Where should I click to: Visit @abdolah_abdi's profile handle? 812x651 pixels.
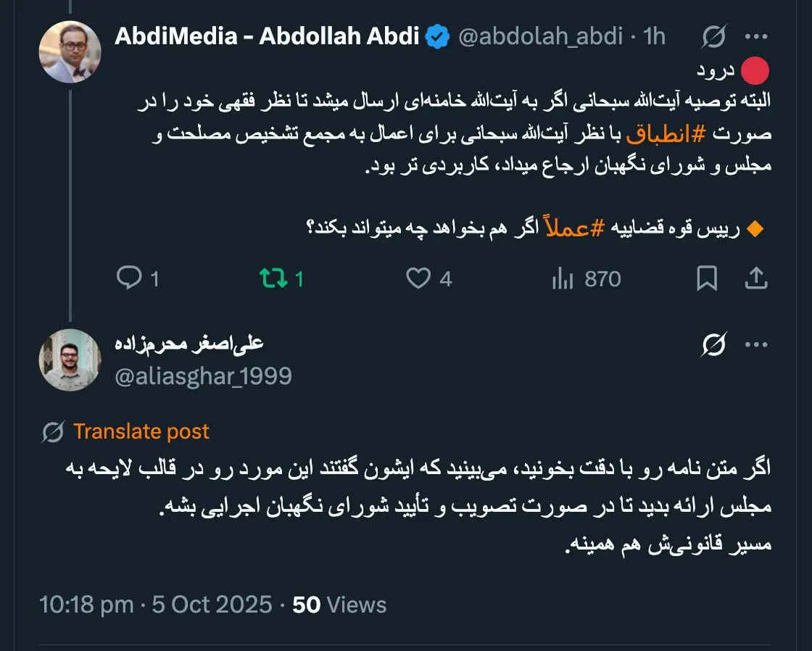click(x=540, y=34)
